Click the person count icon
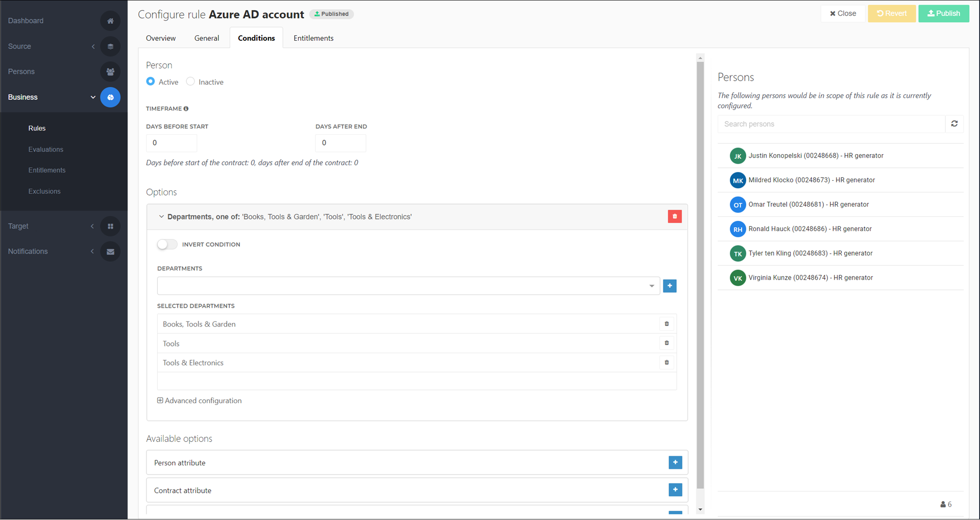This screenshot has width=980, height=520. point(943,504)
